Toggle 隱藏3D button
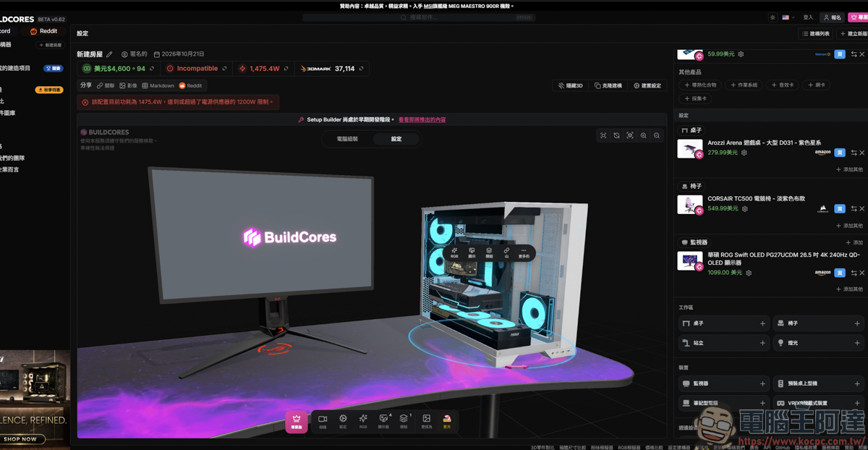 click(x=571, y=85)
